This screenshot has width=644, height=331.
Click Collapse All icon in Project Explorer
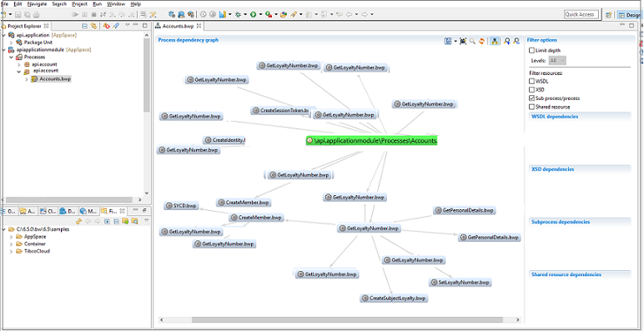click(84, 26)
